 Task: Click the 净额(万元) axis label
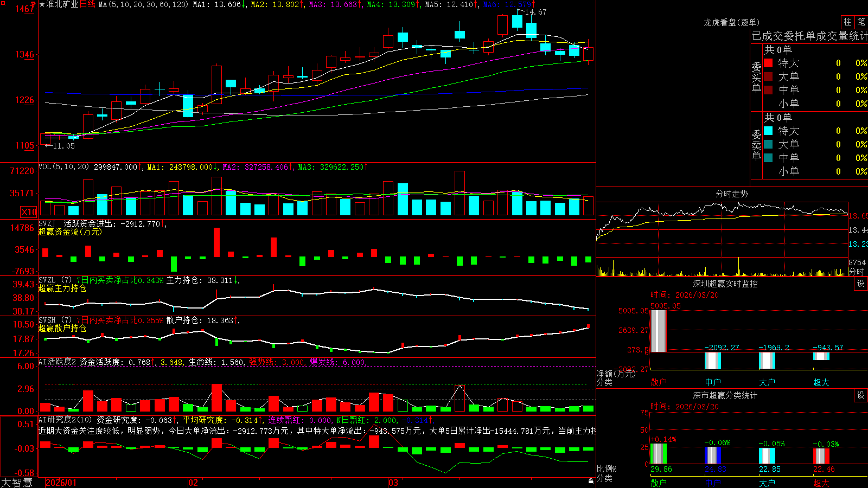[616, 374]
